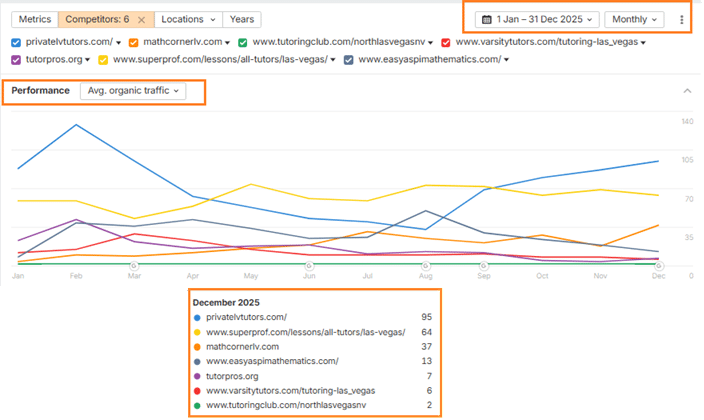
Task: Open the date range 1 Jan – 31 Dec 2025 dropdown
Action: [537, 19]
